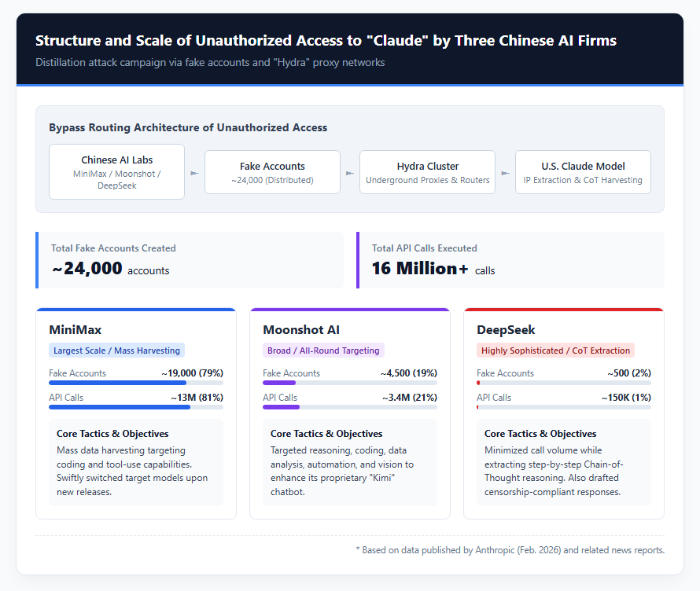Select the U.S. Claude Model flow box
The image size is (700, 591).
coord(583,172)
